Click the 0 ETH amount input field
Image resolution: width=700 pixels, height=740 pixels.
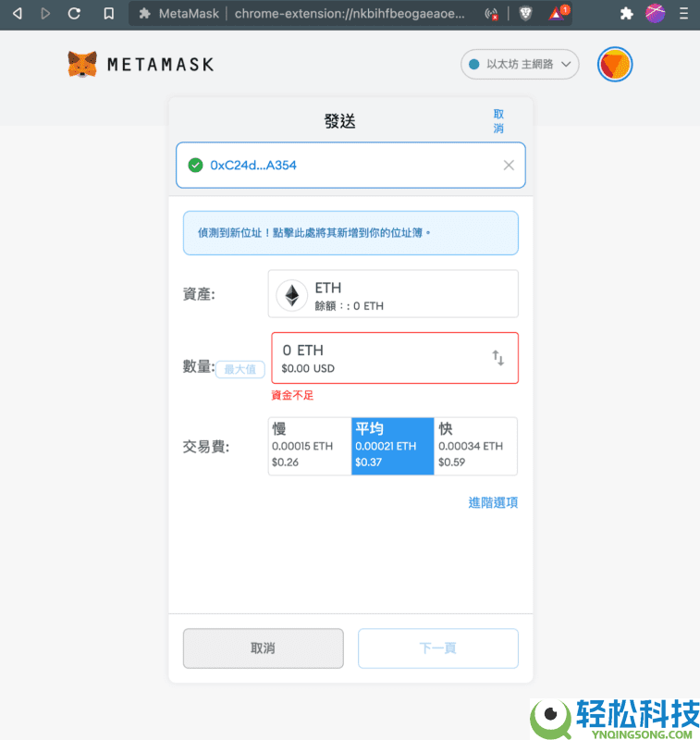pyautogui.click(x=395, y=358)
